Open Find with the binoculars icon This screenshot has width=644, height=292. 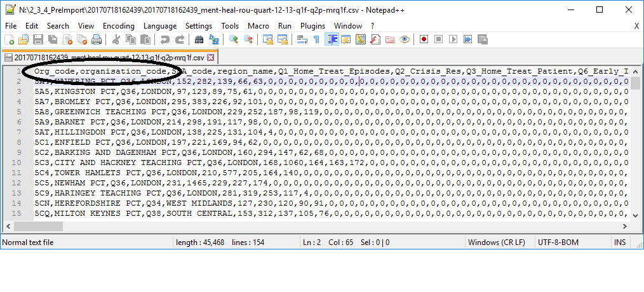point(199,39)
